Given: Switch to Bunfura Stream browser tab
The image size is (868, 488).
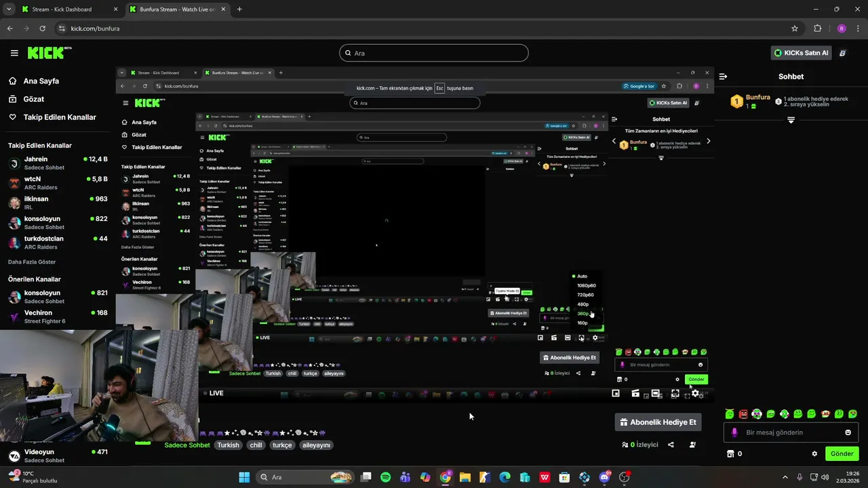Looking at the screenshot, I should coord(176,9).
